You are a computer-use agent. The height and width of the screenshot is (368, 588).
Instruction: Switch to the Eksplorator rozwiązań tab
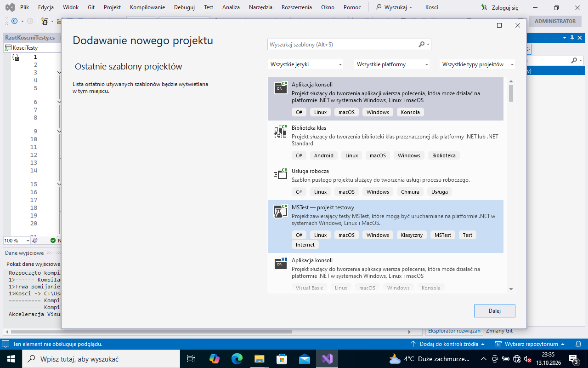(x=454, y=331)
